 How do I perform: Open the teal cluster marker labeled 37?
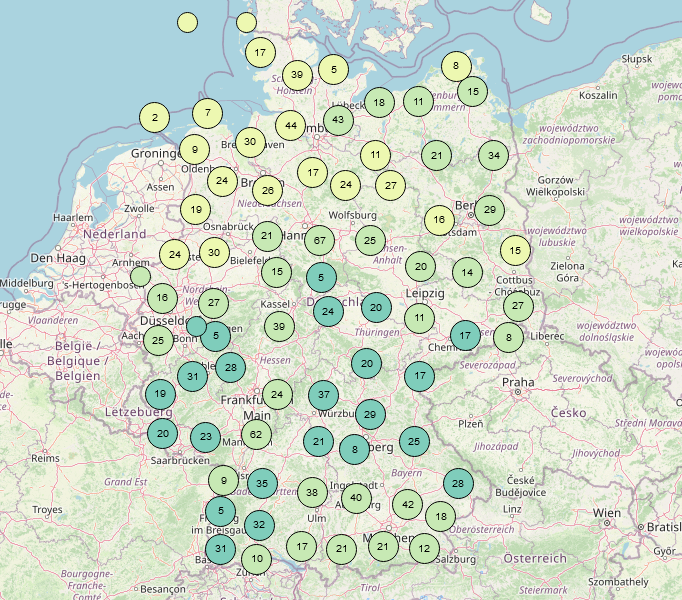coord(323,394)
